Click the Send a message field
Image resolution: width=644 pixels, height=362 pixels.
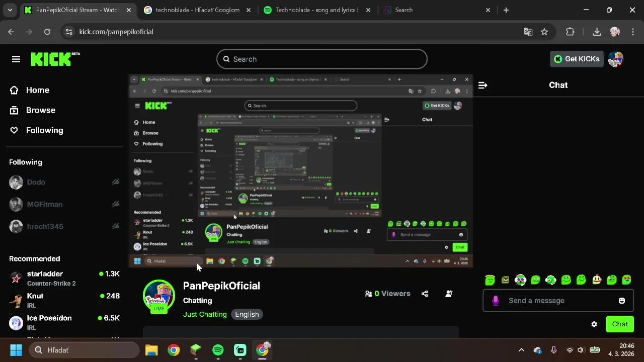click(558, 301)
